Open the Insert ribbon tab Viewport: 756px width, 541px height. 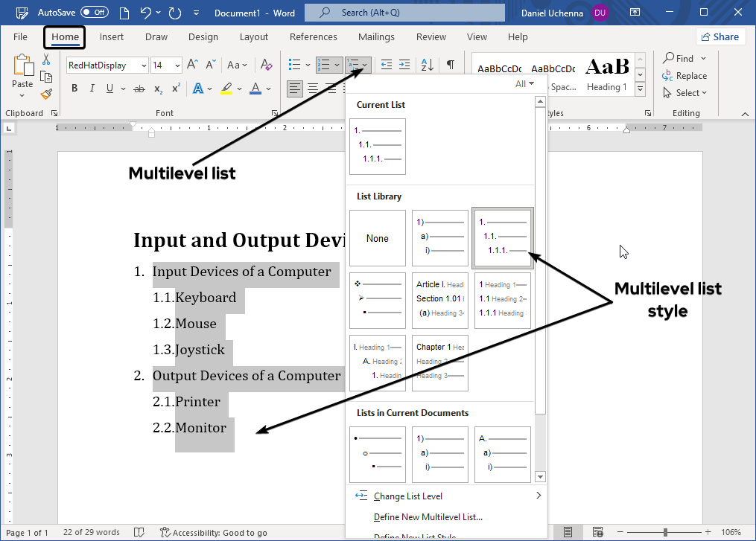tap(112, 37)
